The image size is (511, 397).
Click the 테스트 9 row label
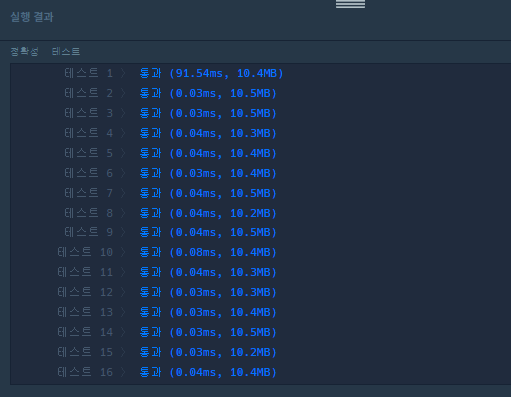(x=89, y=232)
